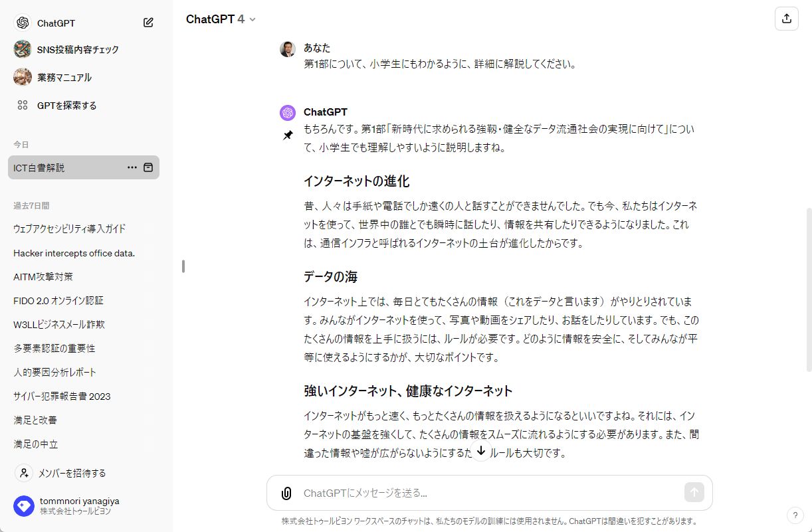The width and height of the screenshot is (812, 532).
Task: Click the ChatGPT sender name in reply
Action: click(326, 112)
